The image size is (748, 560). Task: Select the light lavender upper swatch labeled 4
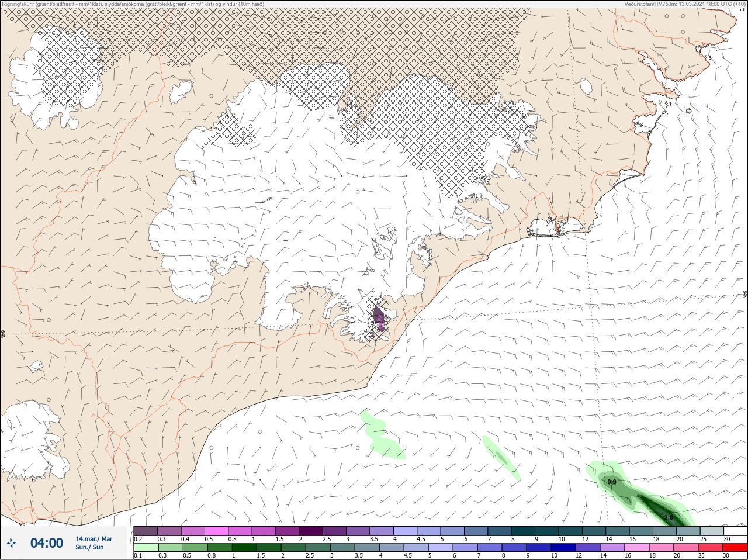tap(405, 531)
